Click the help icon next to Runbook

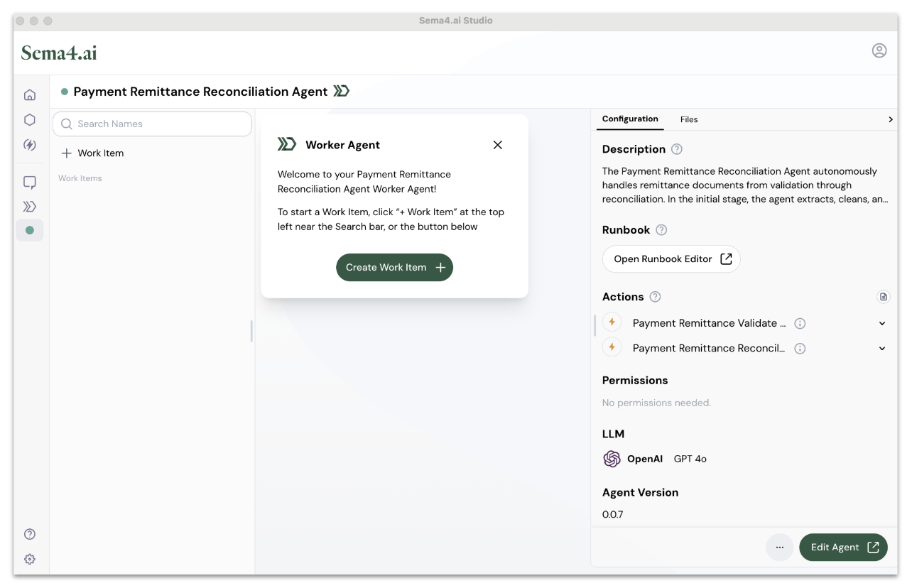tap(661, 230)
